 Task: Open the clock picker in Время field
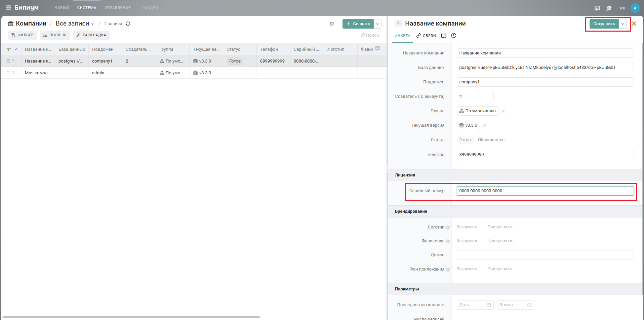tap(529, 305)
